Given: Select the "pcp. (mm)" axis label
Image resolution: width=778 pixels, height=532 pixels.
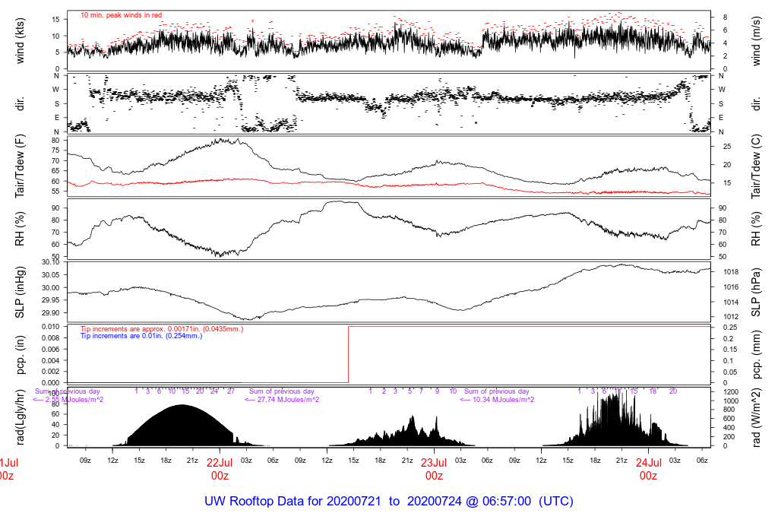Looking at the screenshot, I should tap(756, 355).
